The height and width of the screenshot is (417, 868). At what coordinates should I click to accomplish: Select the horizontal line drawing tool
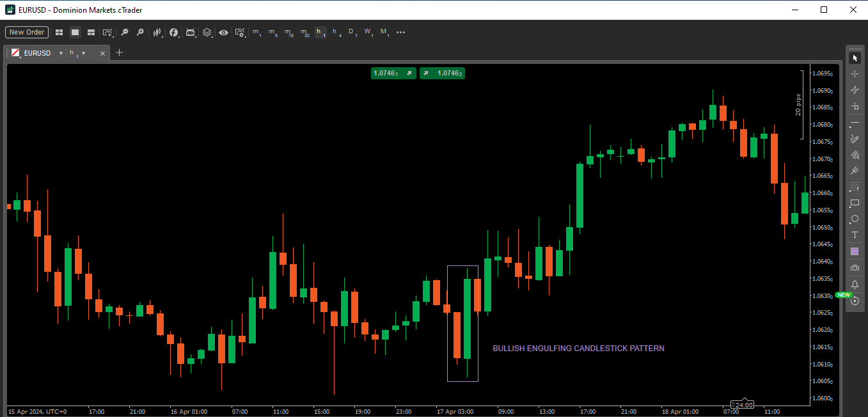pyautogui.click(x=855, y=122)
